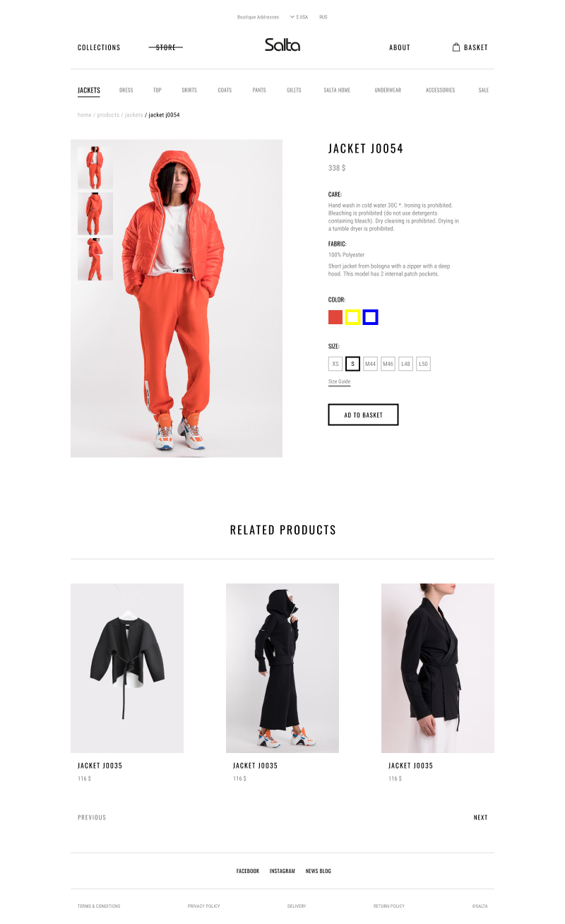Show next related products
The image size is (565, 924).
point(480,817)
